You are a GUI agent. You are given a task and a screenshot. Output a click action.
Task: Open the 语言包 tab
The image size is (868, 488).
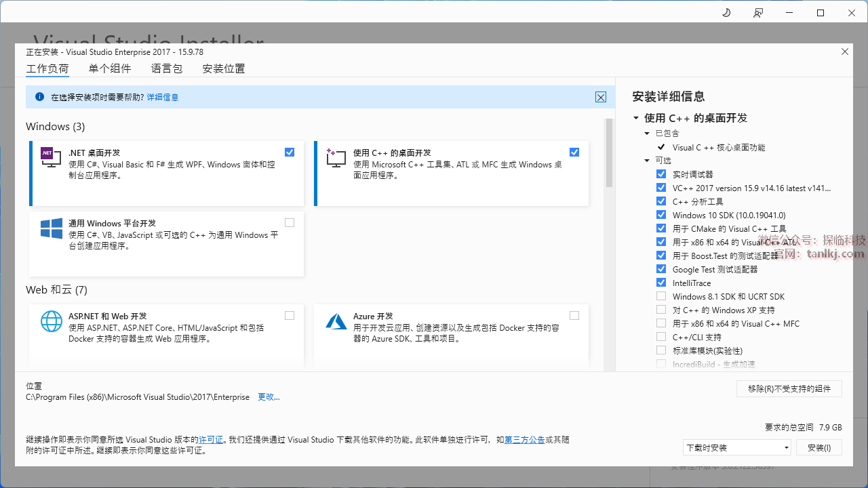pos(167,68)
